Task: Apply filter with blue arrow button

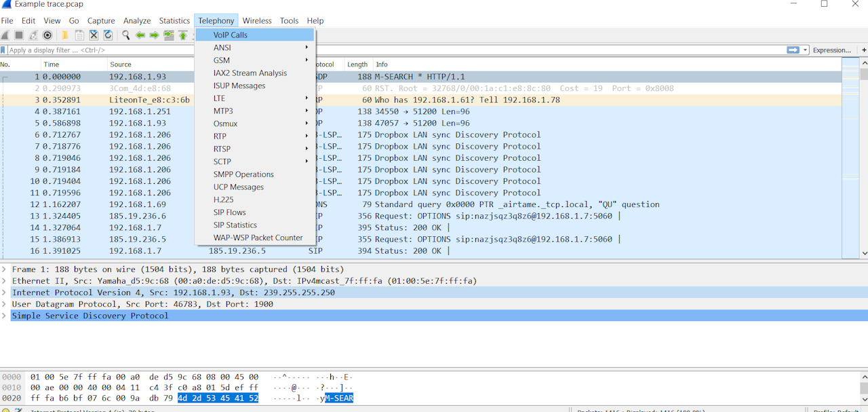Action: click(x=793, y=50)
